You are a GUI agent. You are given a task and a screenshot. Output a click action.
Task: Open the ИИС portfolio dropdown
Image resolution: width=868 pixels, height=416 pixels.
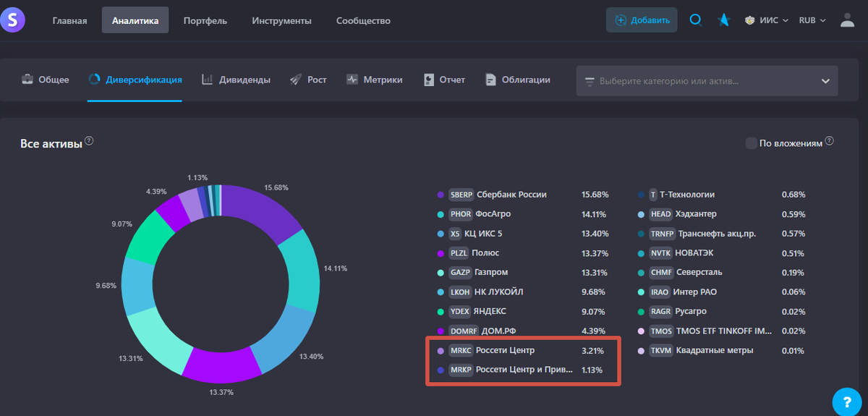(766, 20)
